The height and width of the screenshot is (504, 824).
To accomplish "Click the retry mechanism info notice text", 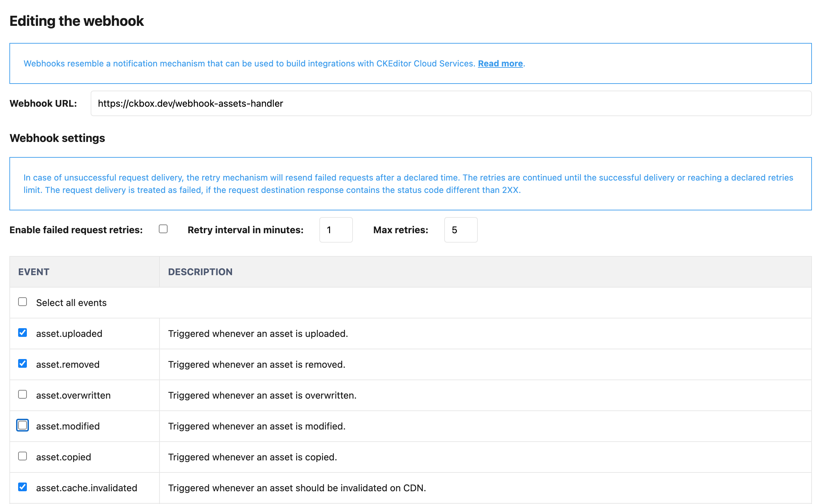I will [x=408, y=184].
